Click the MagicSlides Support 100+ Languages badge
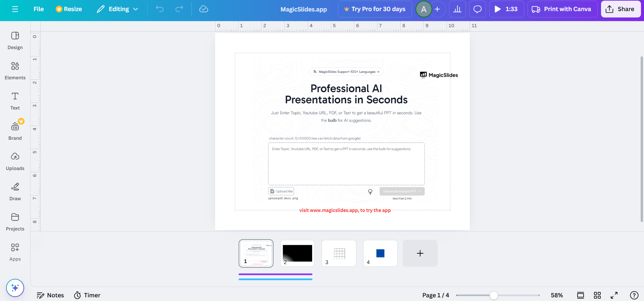 coord(346,72)
